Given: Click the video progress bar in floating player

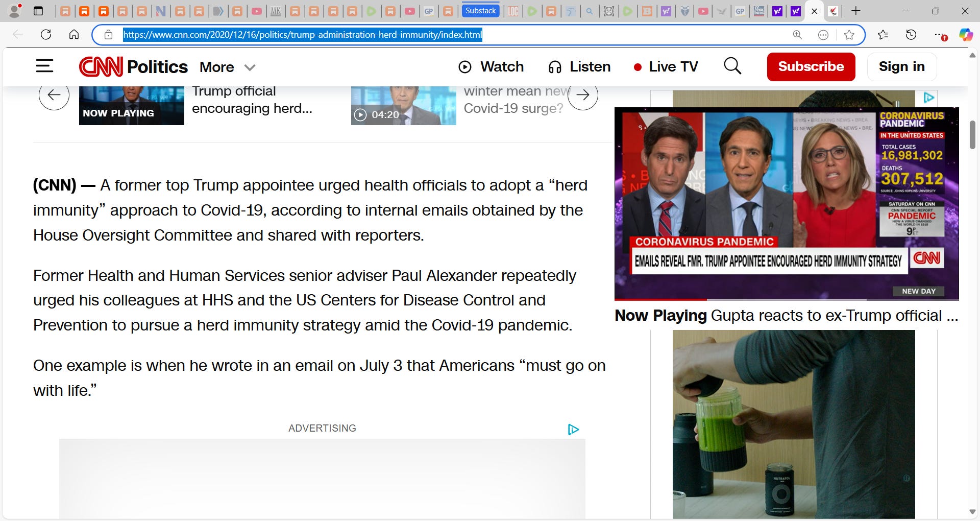Looking at the screenshot, I should (x=787, y=299).
